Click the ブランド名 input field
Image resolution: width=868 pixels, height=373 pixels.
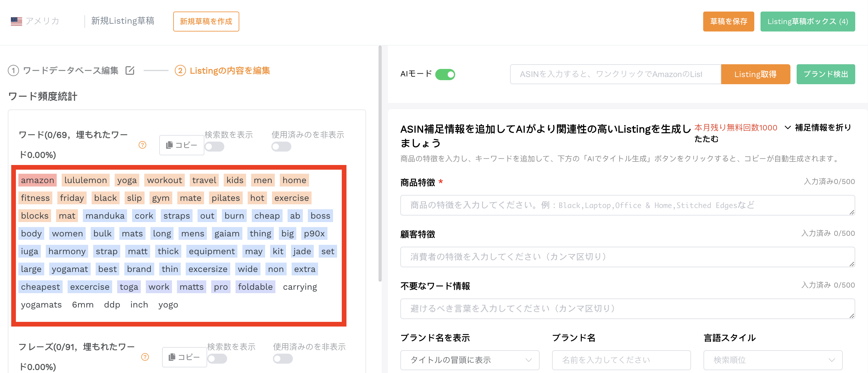(621, 360)
